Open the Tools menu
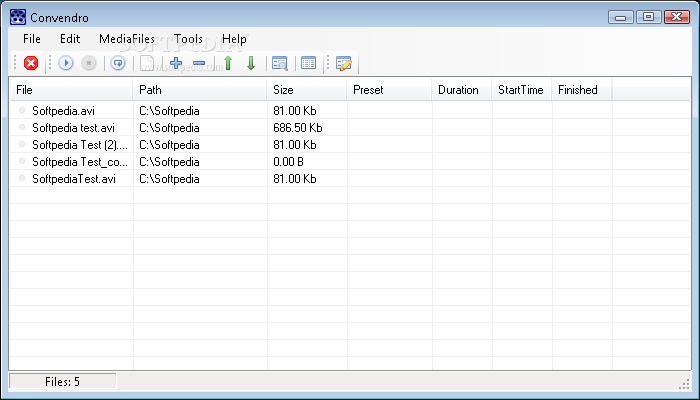The height and width of the screenshot is (400, 700). 188,39
